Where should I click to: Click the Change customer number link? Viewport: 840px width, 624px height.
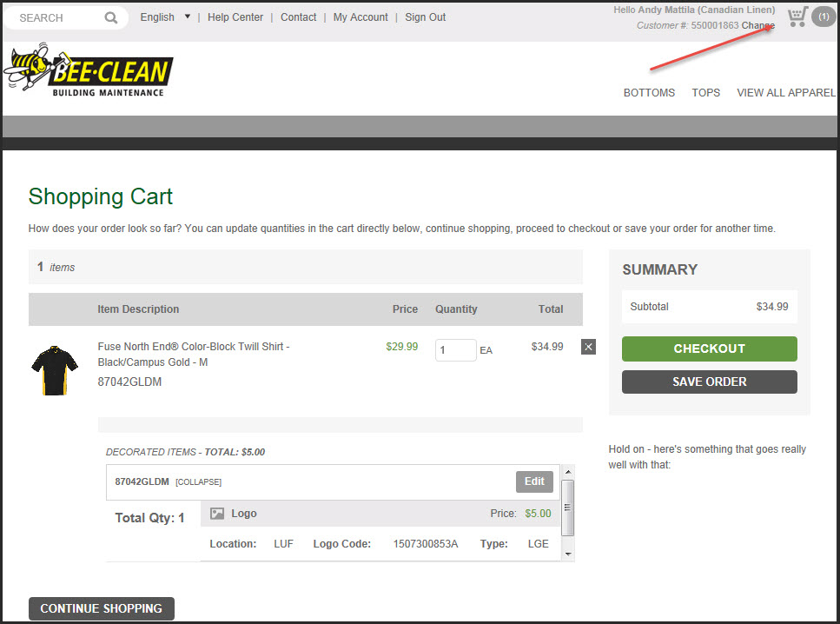tap(758, 26)
